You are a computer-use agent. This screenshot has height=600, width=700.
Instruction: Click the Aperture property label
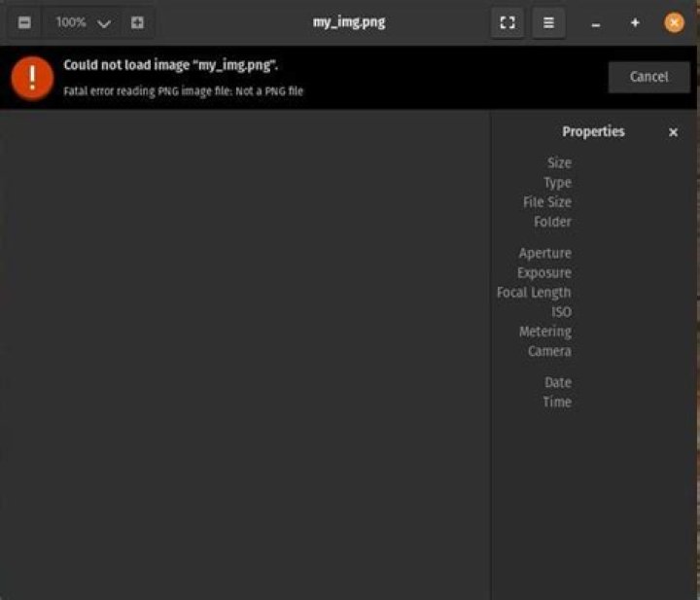click(545, 253)
